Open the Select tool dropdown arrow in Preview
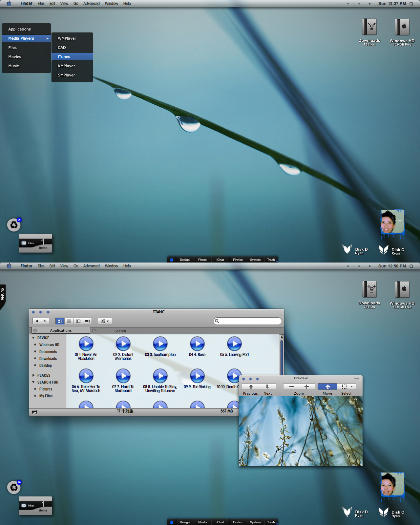The width and height of the screenshot is (420, 525). click(352, 387)
